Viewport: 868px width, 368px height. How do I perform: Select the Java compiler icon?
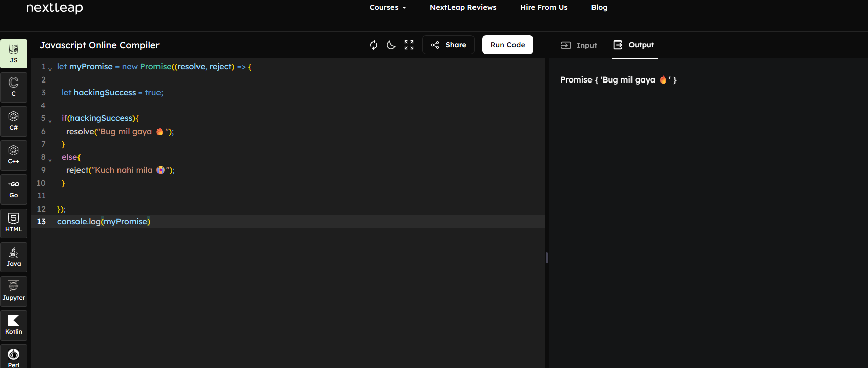(14, 257)
